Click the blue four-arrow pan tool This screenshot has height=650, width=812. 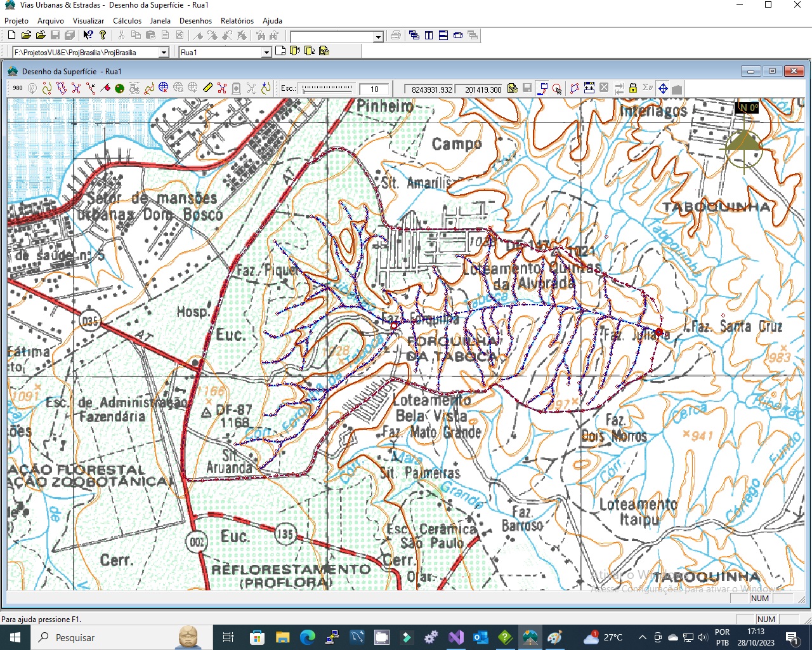pyautogui.click(x=663, y=88)
